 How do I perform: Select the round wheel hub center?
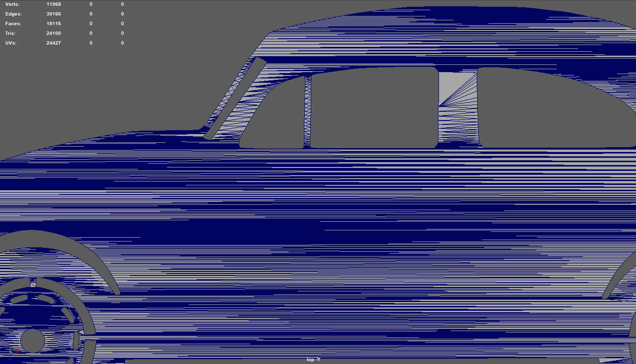(32, 341)
